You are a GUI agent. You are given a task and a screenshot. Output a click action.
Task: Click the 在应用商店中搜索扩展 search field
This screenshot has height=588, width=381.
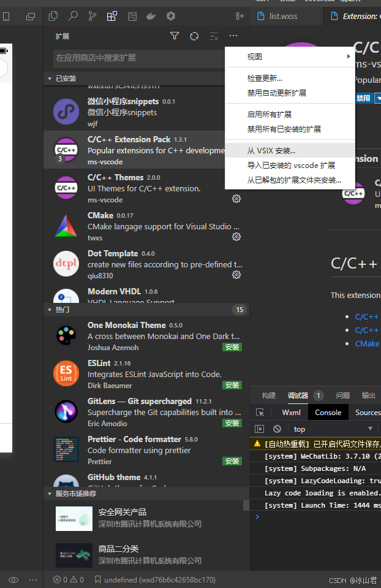coord(138,58)
